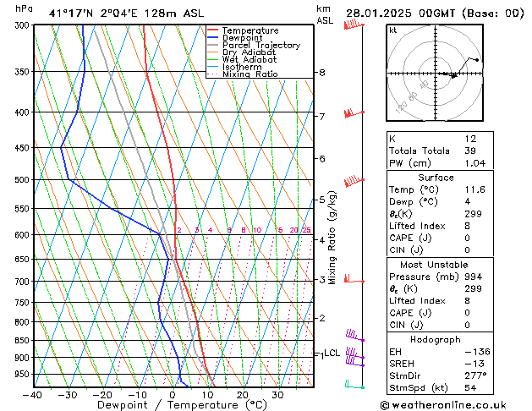Click the surface Temp value 11.6
The height and width of the screenshot is (411, 532).
click(x=475, y=189)
